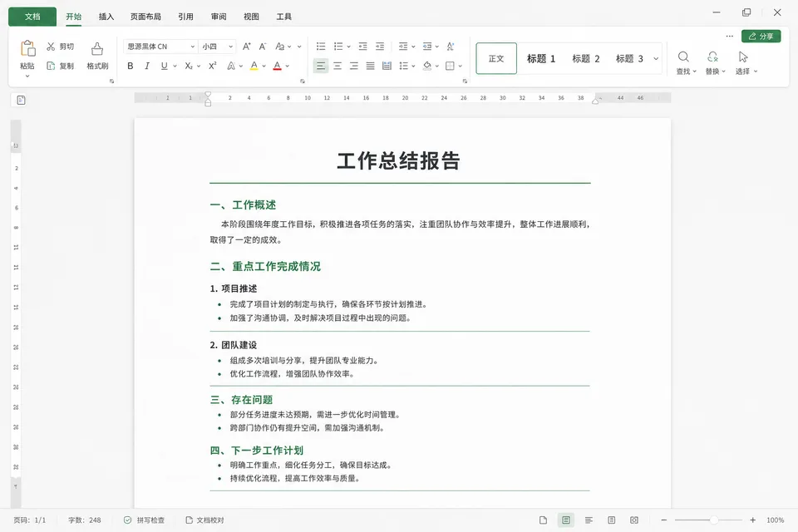Viewport: 798px width, 532px height.
Task: Zoom out with the minus button
Action: pos(663,520)
